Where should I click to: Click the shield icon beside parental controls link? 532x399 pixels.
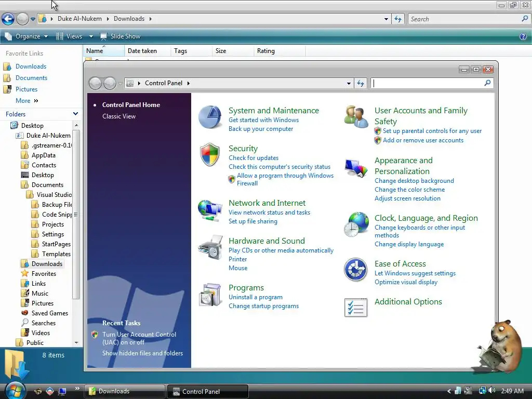click(378, 131)
